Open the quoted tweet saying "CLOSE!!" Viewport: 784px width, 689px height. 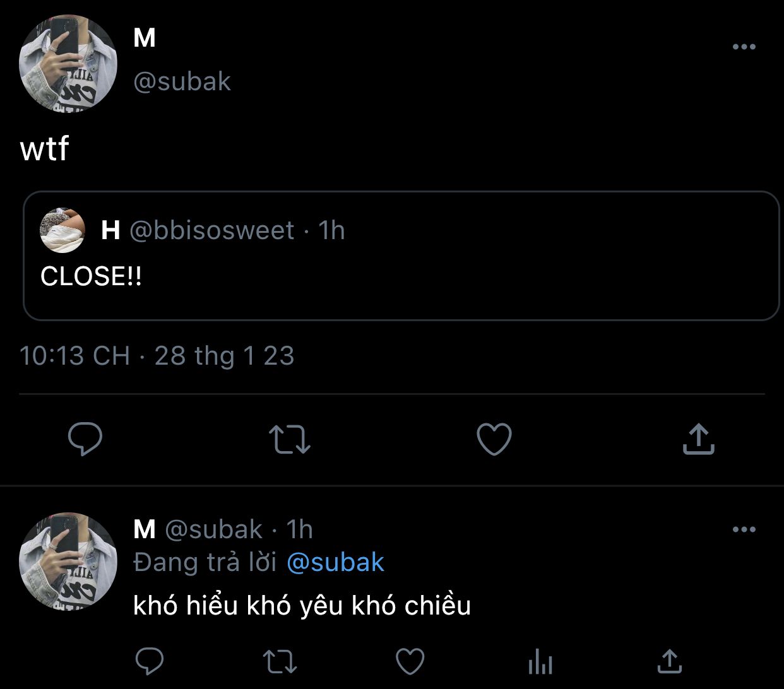[401, 276]
